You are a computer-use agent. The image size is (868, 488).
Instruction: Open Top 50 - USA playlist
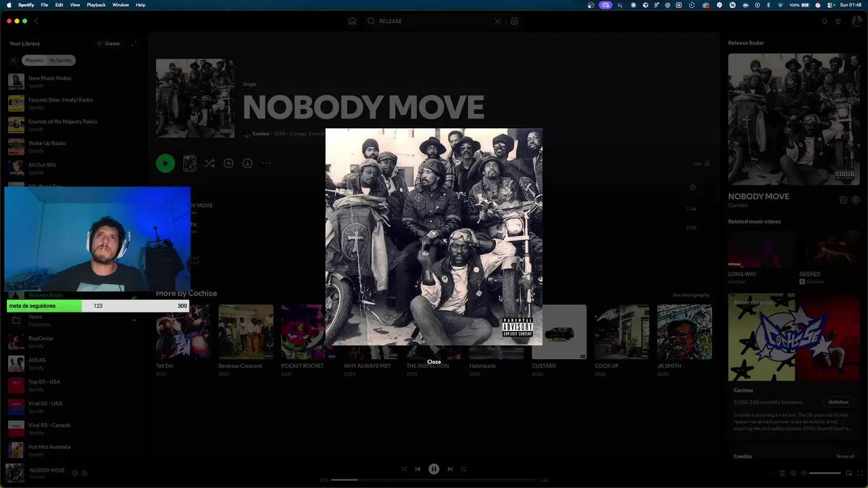pos(73,385)
